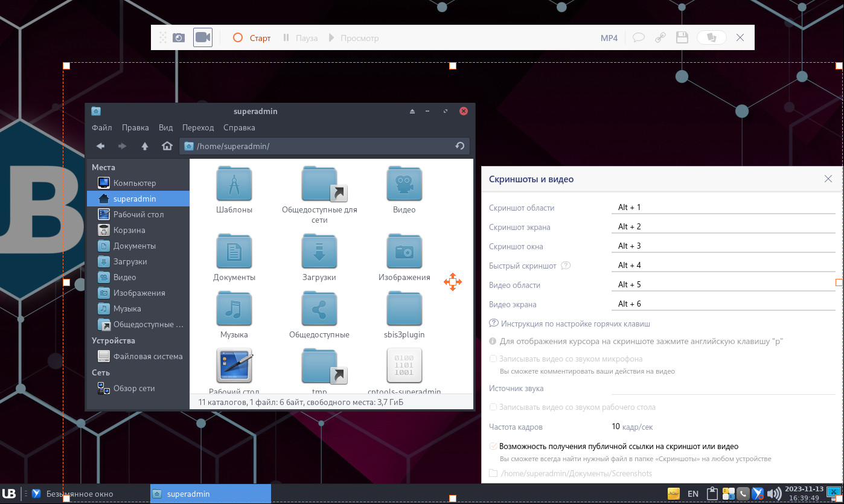Select the video recording mode icon
Viewport: 844px width, 504px height.
click(203, 37)
